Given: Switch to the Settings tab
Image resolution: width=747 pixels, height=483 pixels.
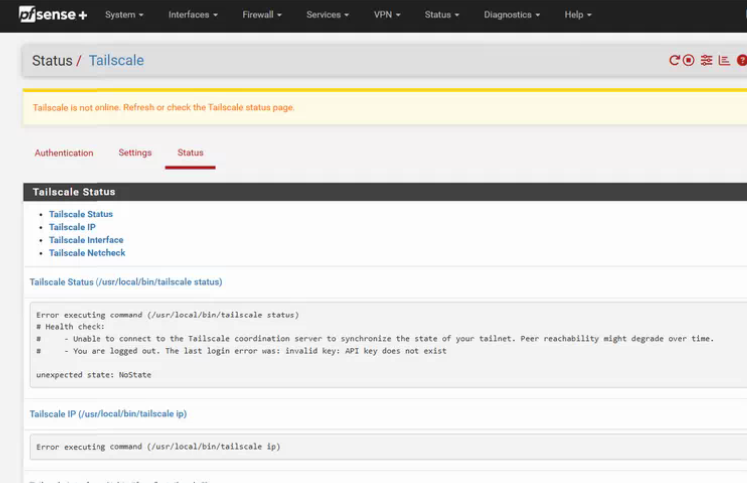Looking at the screenshot, I should (x=135, y=152).
